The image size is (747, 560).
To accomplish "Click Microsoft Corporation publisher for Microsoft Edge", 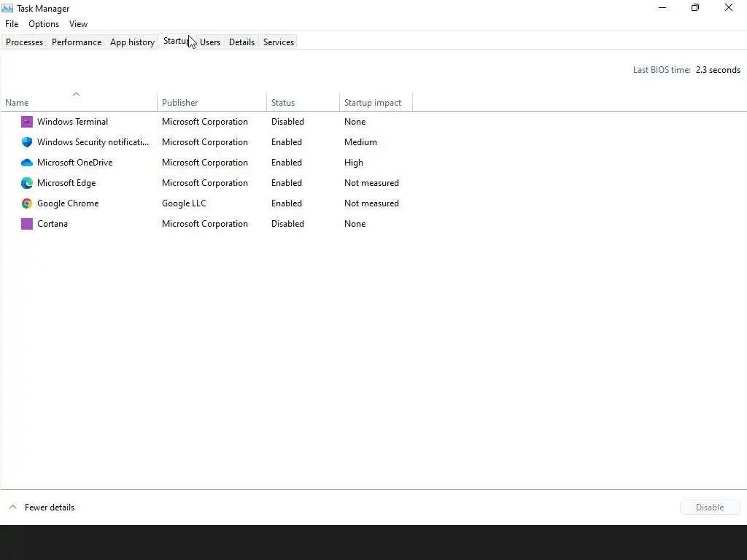I will click(205, 183).
